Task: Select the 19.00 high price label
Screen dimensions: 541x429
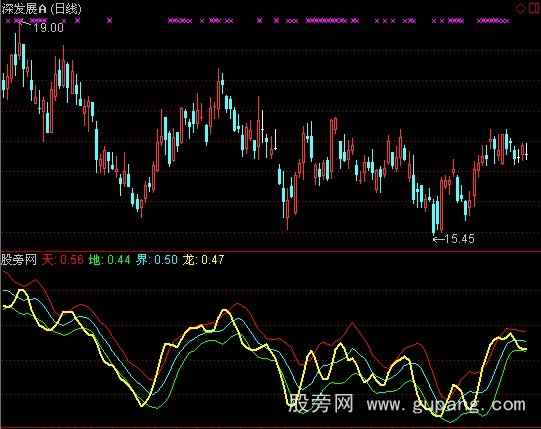Action: tap(49, 28)
